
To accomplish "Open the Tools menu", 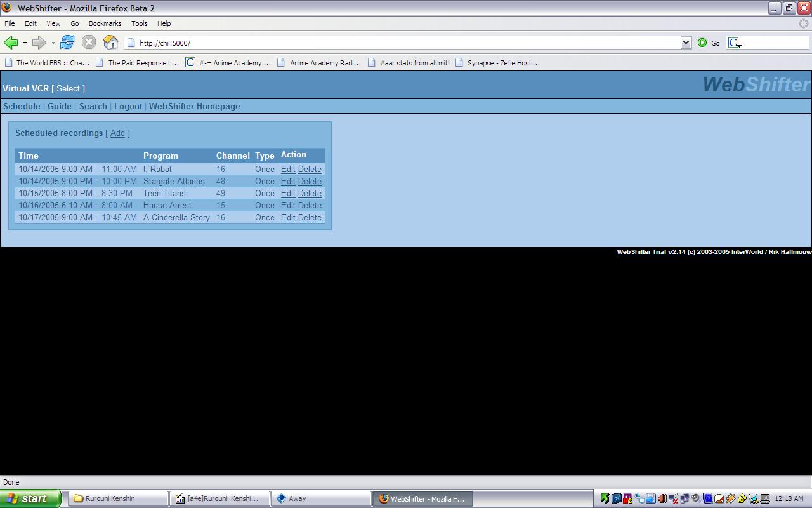I will coord(139,23).
